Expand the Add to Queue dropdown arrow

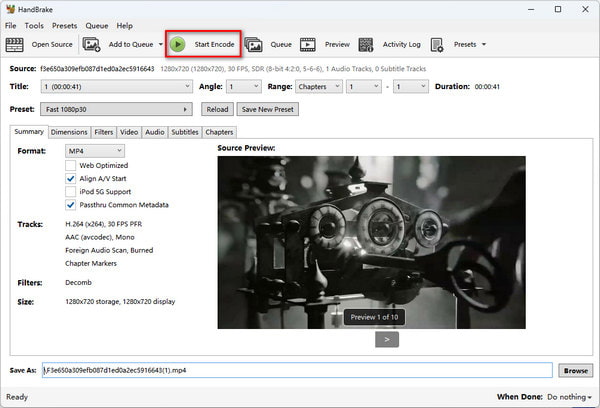tap(161, 44)
